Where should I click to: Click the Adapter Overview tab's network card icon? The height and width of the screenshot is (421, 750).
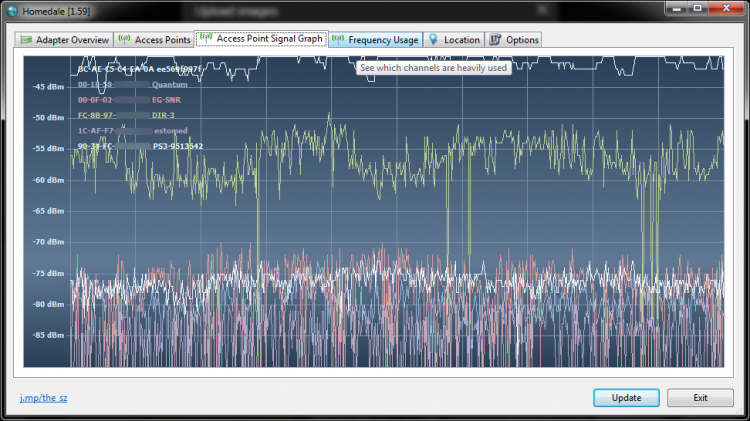(x=26, y=40)
